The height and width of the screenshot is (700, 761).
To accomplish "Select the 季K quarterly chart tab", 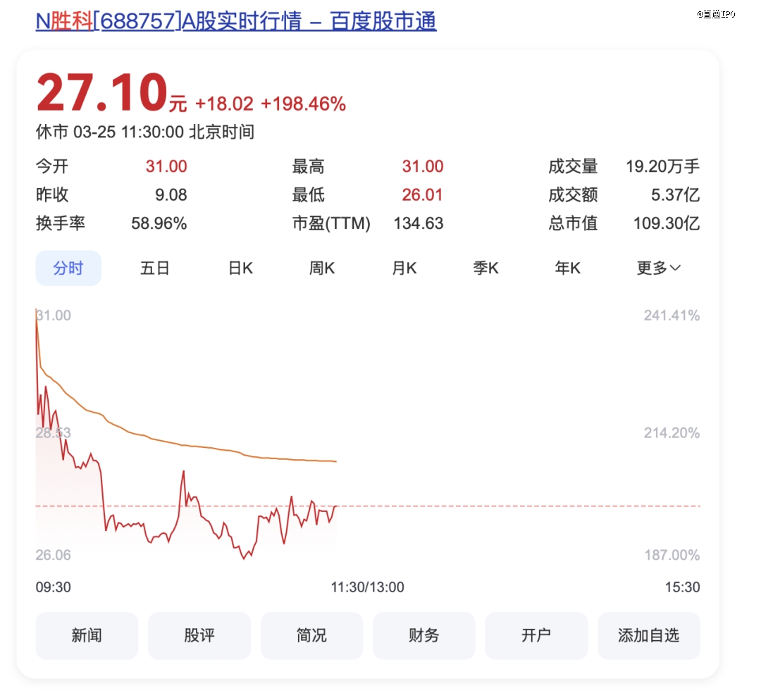I will [485, 268].
